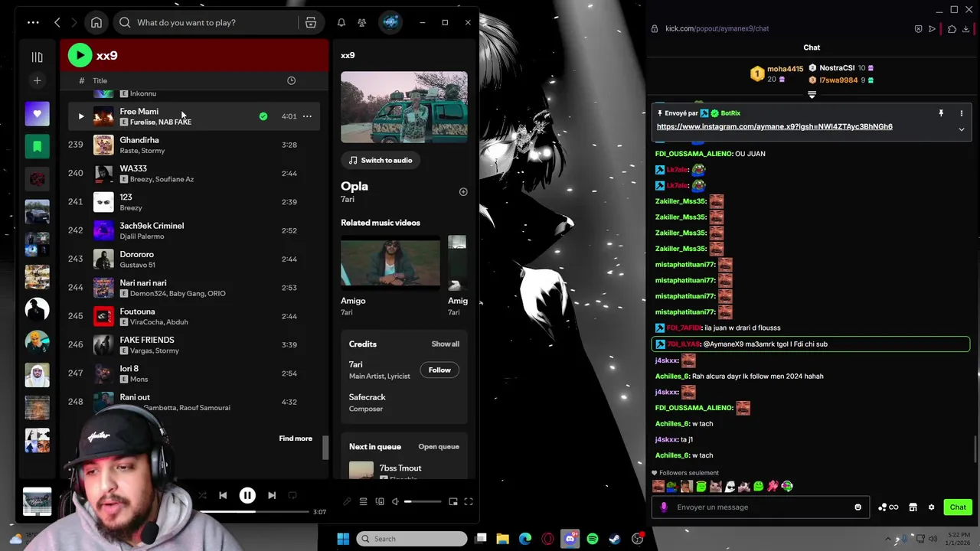Image resolution: width=980 pixels, height=551 pixels.
Task: Expand the pinned message chevron
Action: point(962,129)
